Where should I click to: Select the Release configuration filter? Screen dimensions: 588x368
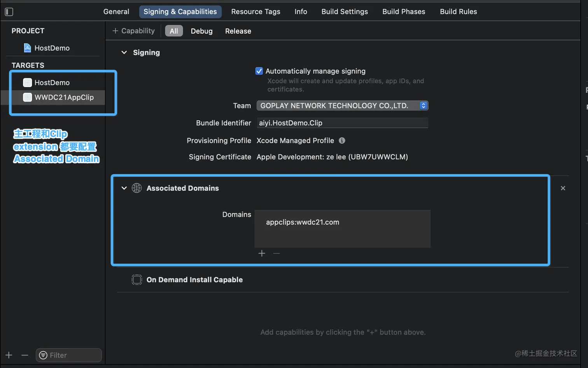coord(238,31)
